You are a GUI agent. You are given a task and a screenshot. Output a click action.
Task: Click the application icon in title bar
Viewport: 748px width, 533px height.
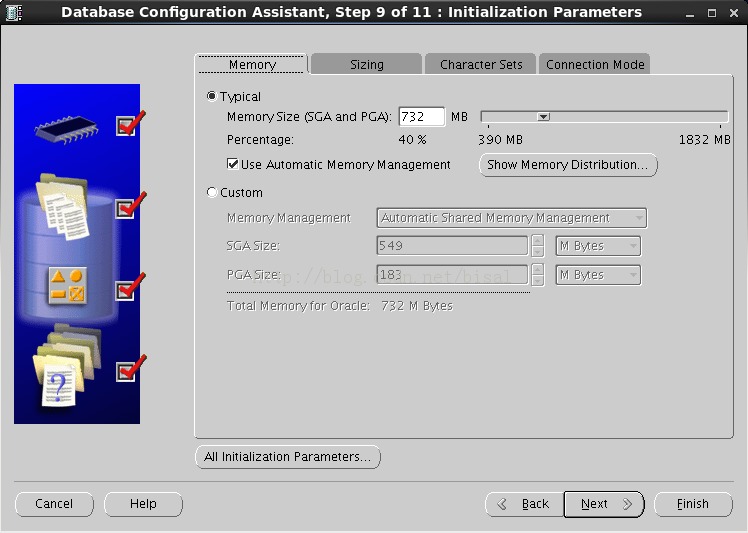[x=14, y=12]
